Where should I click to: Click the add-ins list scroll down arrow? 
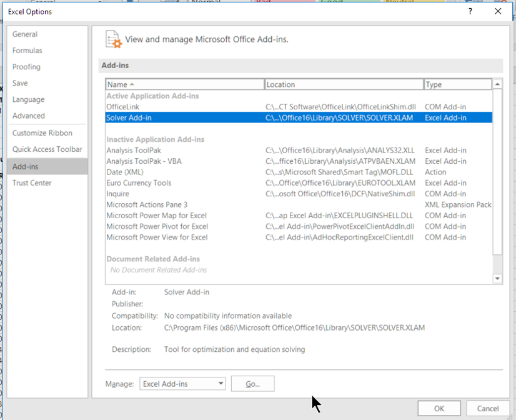[497, 279]
